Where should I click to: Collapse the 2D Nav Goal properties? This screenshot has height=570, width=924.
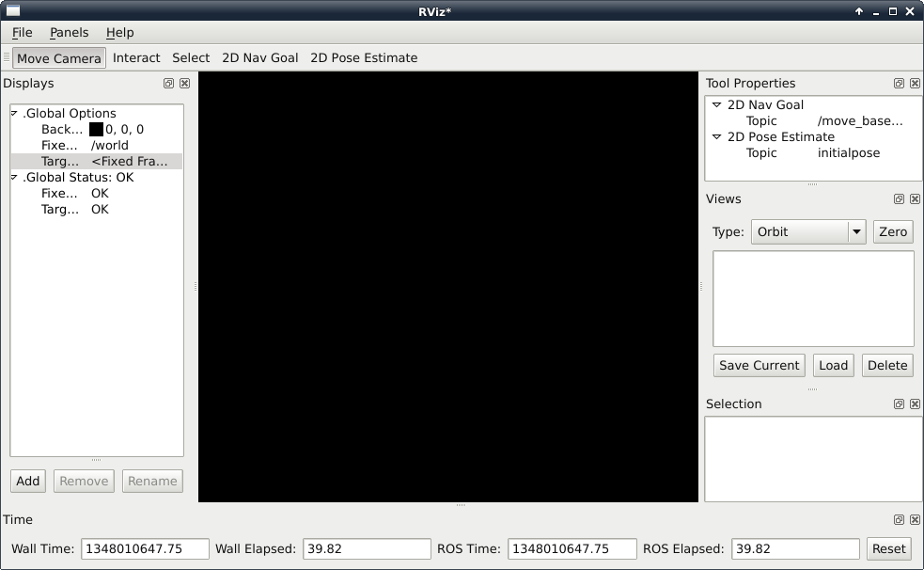click(717, 105)
